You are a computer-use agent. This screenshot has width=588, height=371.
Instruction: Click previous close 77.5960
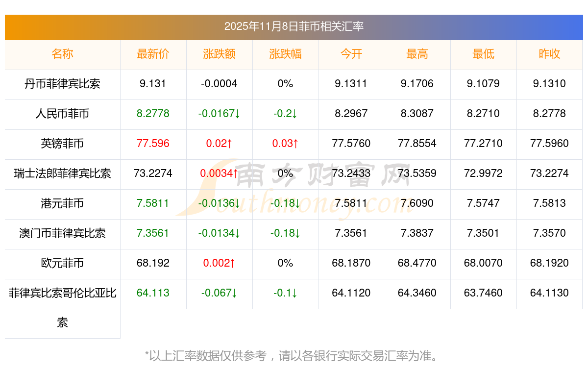coord(549,144)
